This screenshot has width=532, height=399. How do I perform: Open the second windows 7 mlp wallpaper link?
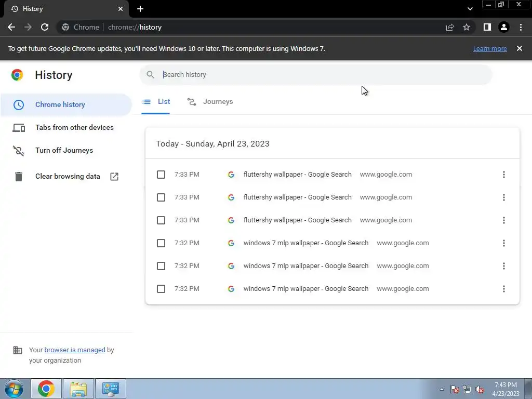pyautogui.click(x=305, y=266)
